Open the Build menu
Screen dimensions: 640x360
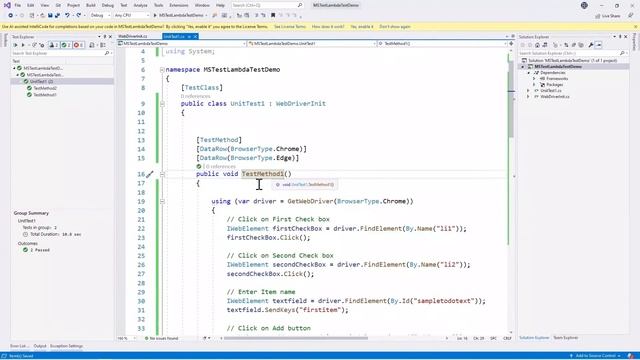click(91, 5)
